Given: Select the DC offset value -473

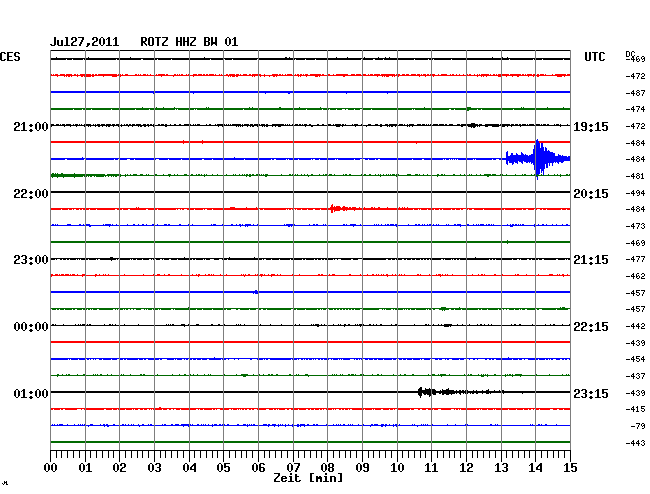Looking at the screenshot, I should coord(635,226).
